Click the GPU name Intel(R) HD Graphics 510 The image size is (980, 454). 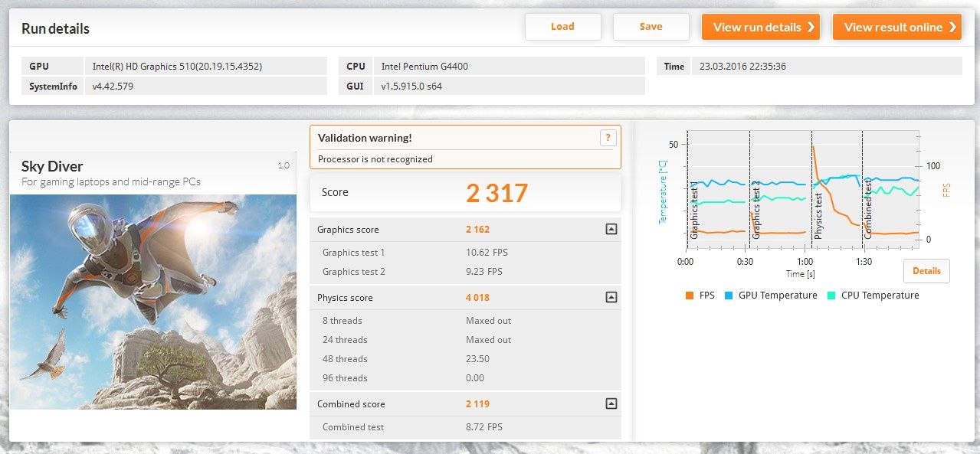(177, 67)
